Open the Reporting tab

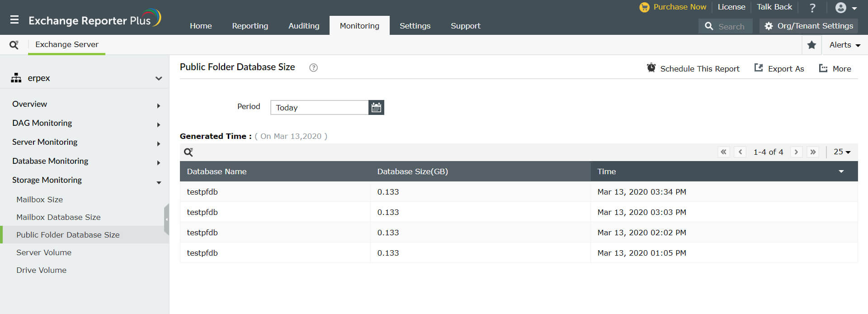[x=250, y=26]
